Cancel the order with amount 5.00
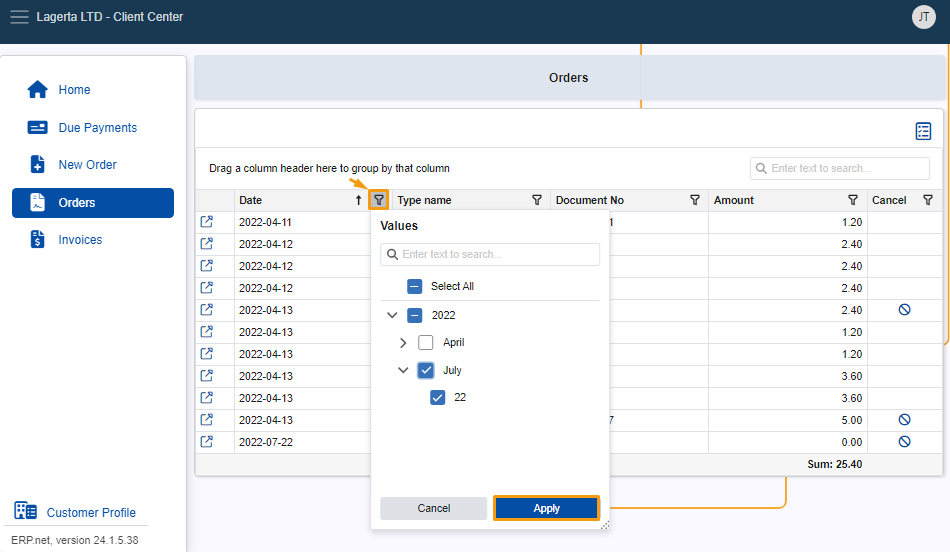Image resolution: width=950 pixels, height=552 pixels. click(x=904, y=419)
